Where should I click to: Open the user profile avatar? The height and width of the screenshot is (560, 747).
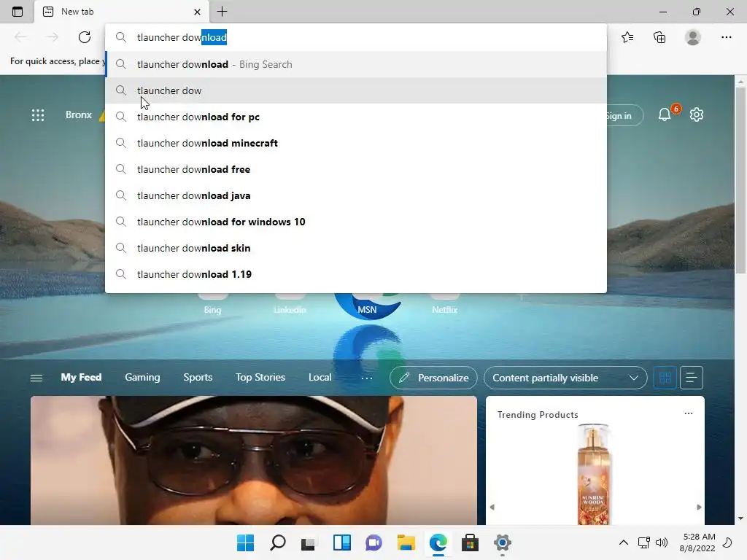click(693, 37)
